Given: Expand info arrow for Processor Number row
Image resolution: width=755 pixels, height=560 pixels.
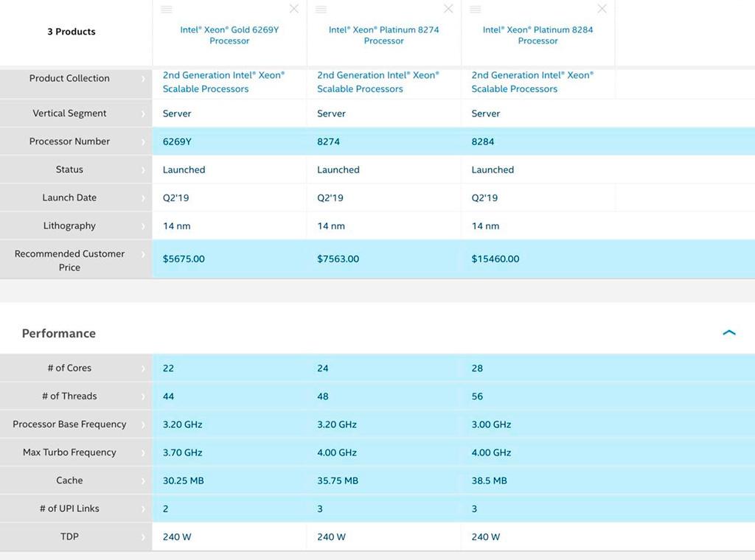Looking at the screenshot, I should [143, 142].
